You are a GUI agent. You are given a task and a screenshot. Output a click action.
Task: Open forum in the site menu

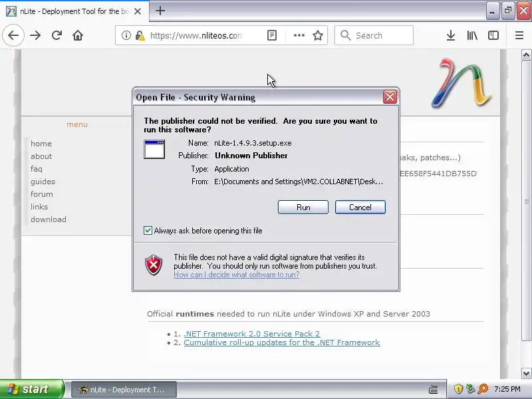click(x=42, y=194)
